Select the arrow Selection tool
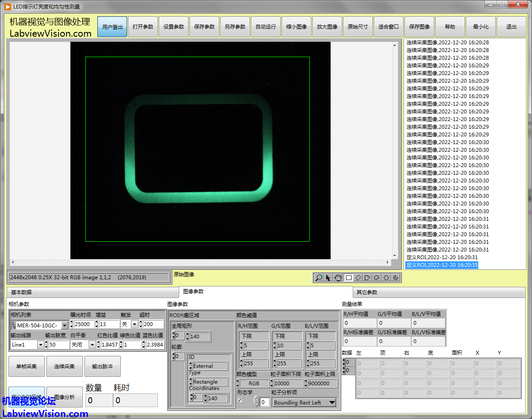This screenshot has width=532, height=419. (328, 277)
